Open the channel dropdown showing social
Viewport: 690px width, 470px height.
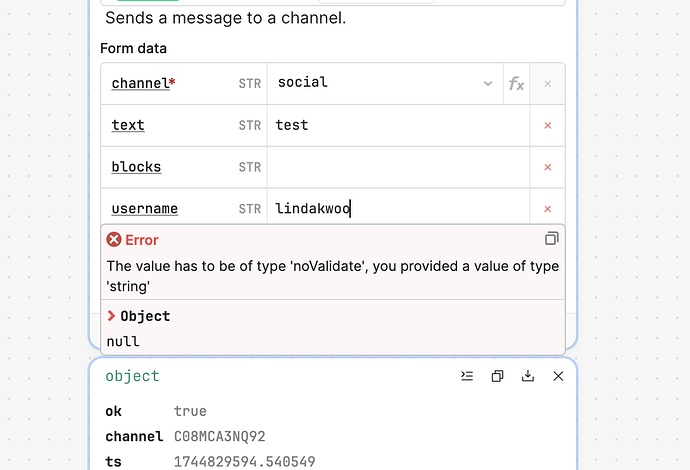385,83
